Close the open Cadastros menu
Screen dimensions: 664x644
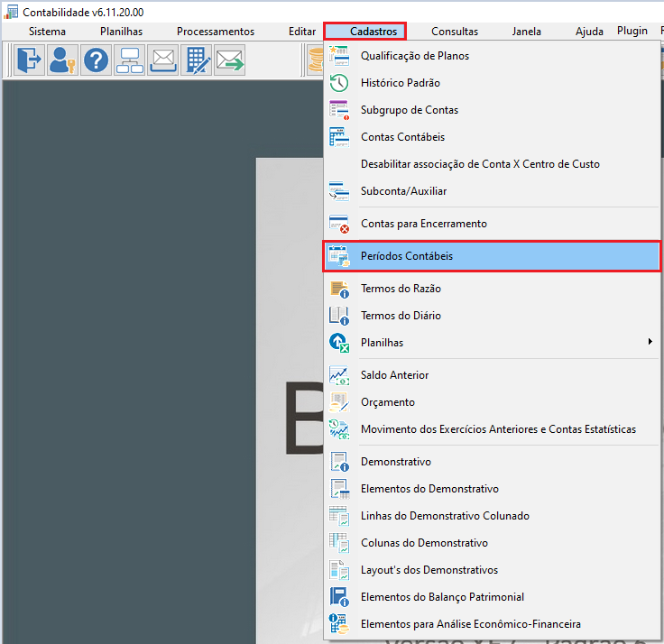click(365, 32)
